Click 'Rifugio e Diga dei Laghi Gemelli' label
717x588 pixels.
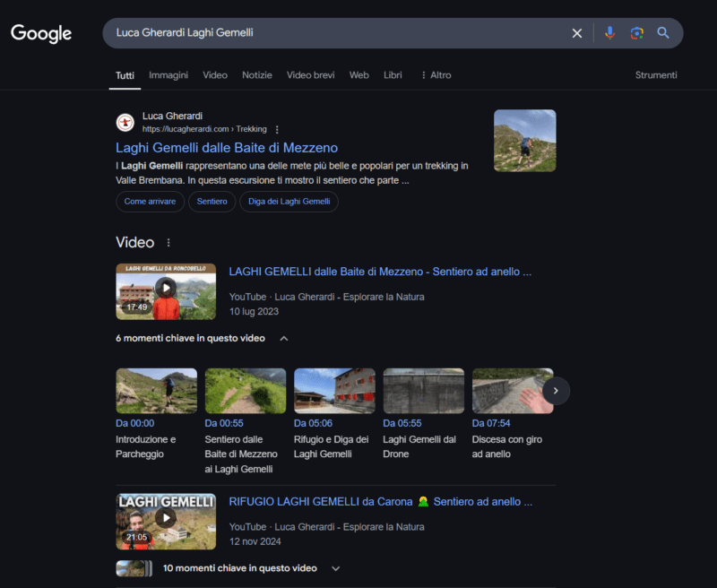pos(331,446)
